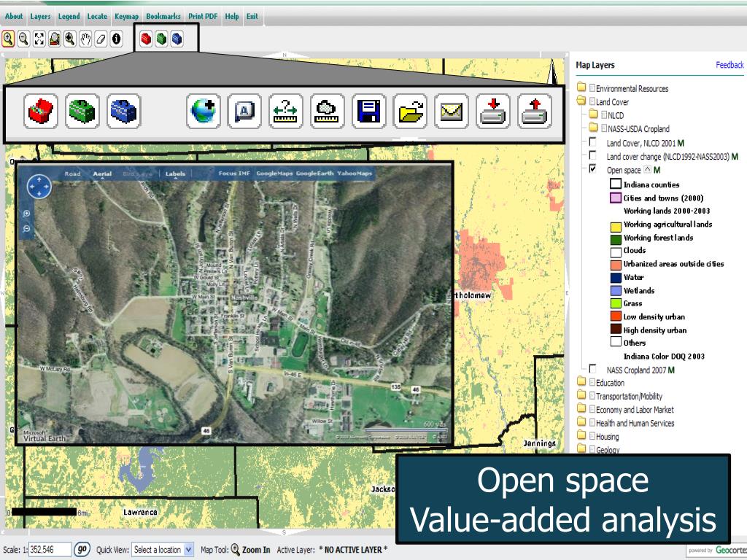Image resolution: width=747 pixels, height=560 pixels.
Task: Open the small green toolbox in the top toolbar
Action: pyautogui.click(x=161, y=39)
